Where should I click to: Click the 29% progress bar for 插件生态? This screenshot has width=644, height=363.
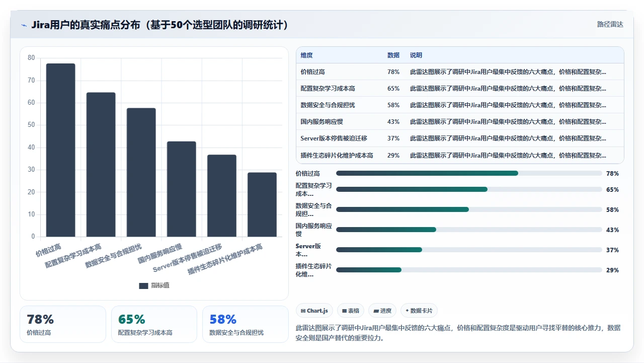[469, 270]
